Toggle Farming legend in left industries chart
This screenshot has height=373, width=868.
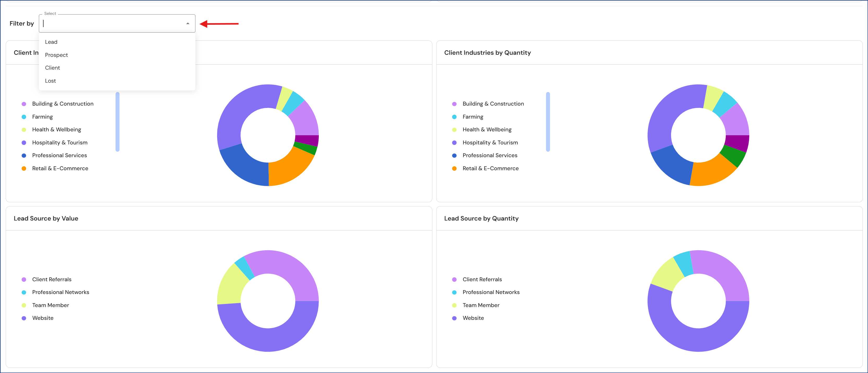(42, 117)
